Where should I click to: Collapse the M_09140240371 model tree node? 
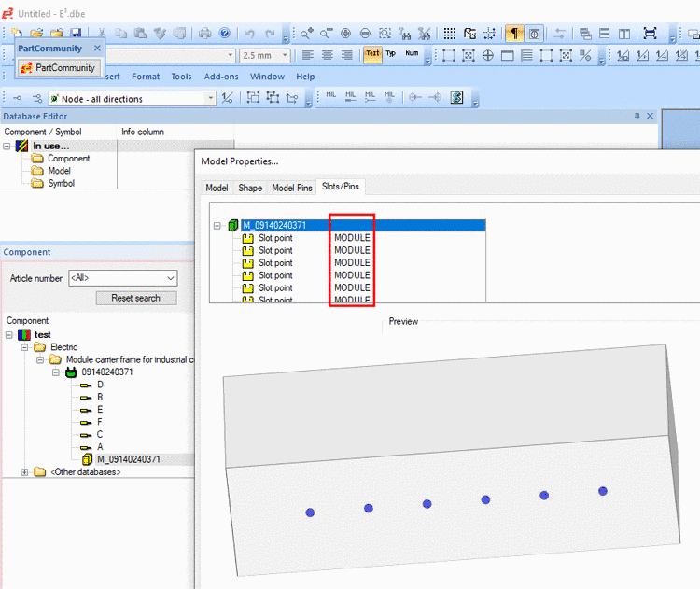click(x=217, y=225)
